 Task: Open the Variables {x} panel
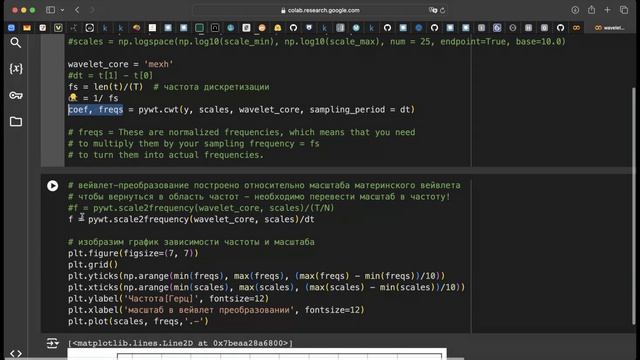(16, 69)
